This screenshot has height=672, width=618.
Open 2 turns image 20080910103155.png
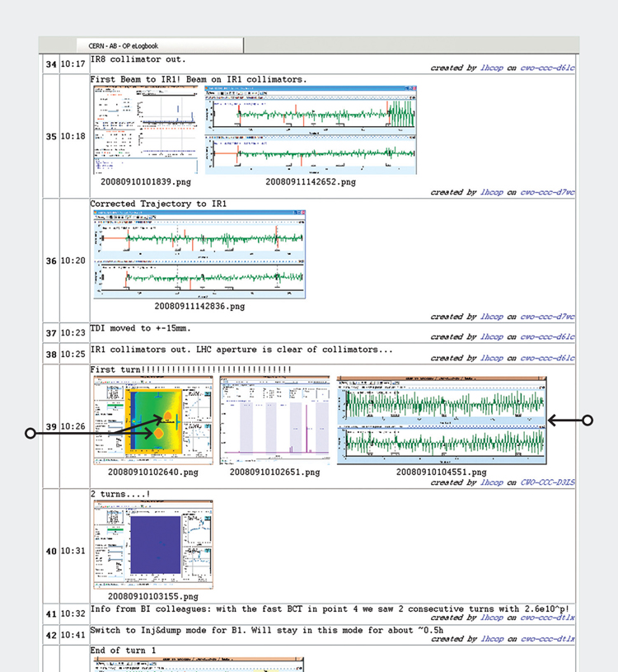click(152, 544)
